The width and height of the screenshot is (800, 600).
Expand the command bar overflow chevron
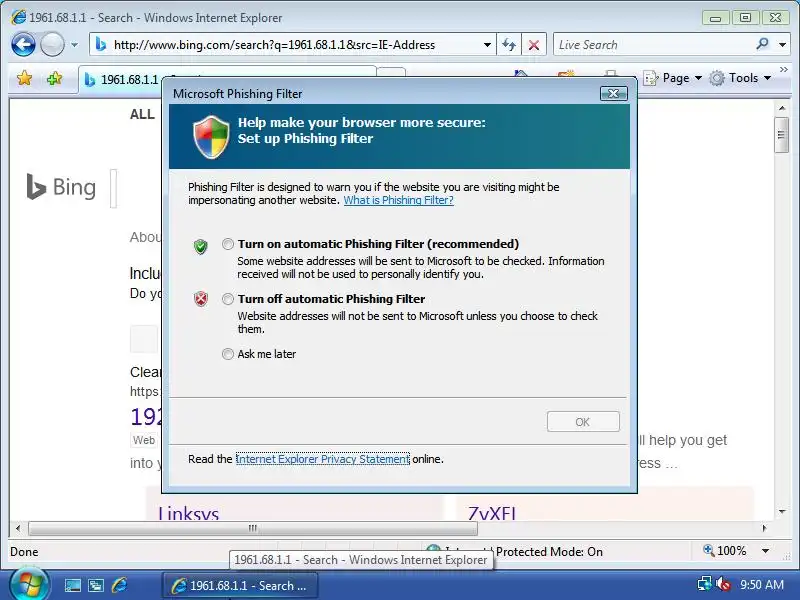point(784,69)
